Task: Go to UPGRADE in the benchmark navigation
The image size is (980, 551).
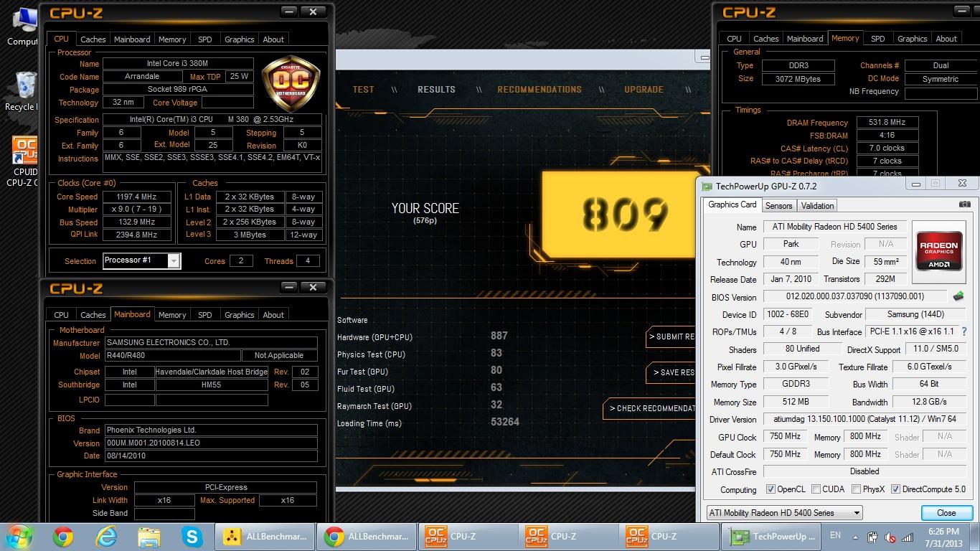Action: (x=644, y=90)
